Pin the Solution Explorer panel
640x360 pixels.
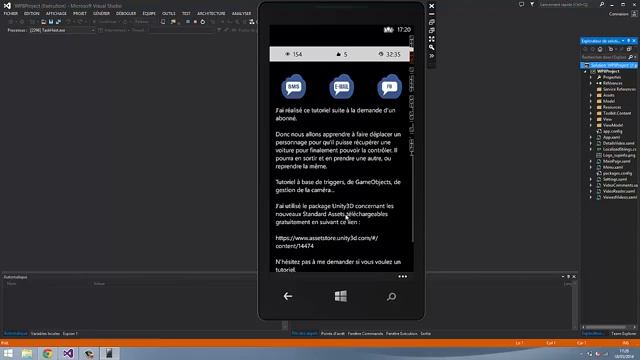point(629,41)
